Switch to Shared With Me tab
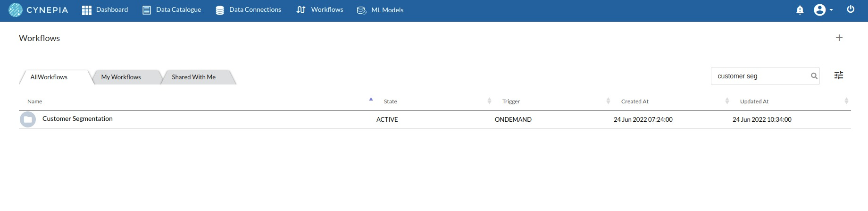Viewport: 868px width, 211px height. tap(193, 77)
